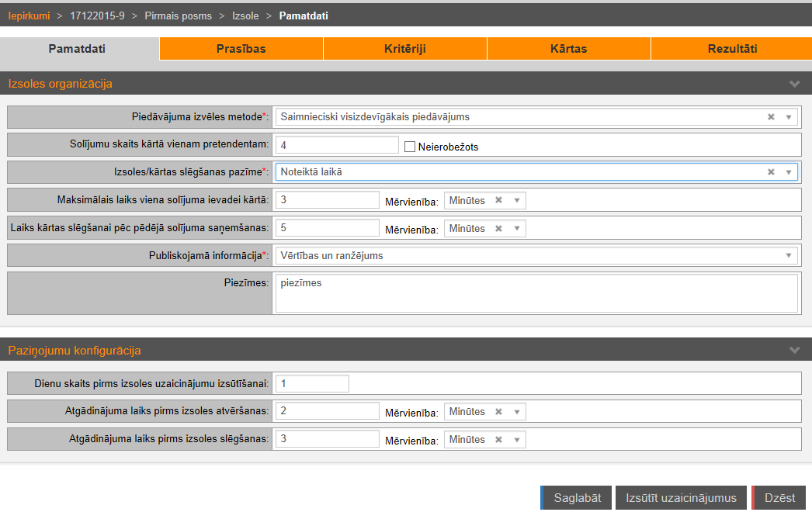Go to the Rezultāti tab
Image resolution: width=812 pixels, height=512 pixels.
(731, 49)
